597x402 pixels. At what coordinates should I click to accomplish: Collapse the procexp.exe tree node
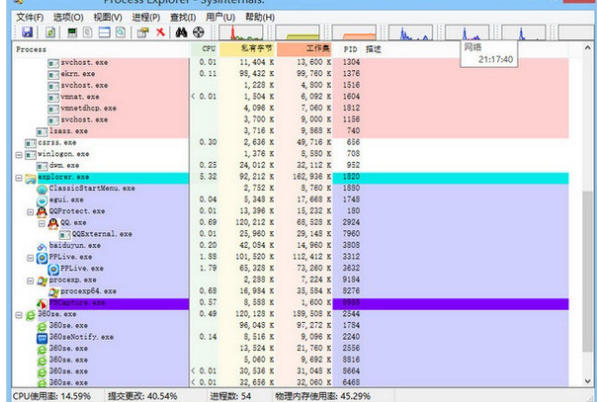30,281
